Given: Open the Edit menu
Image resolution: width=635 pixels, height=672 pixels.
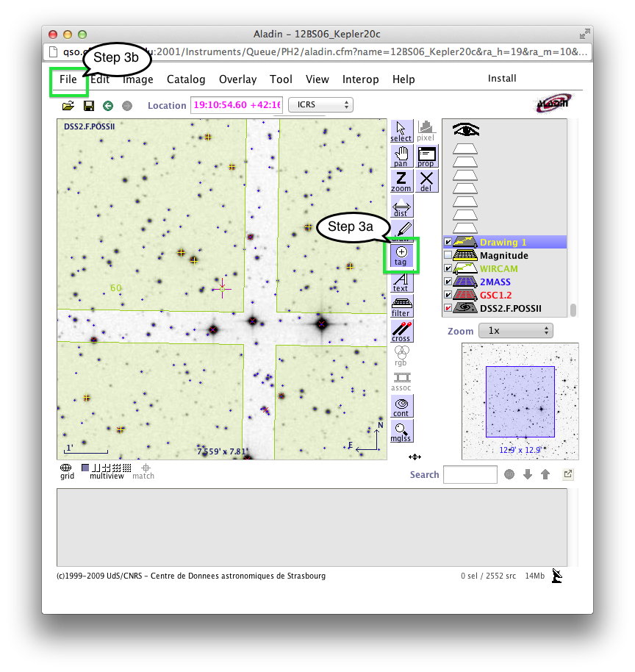Looking at the screenshot, I should [x=100, y=79].
